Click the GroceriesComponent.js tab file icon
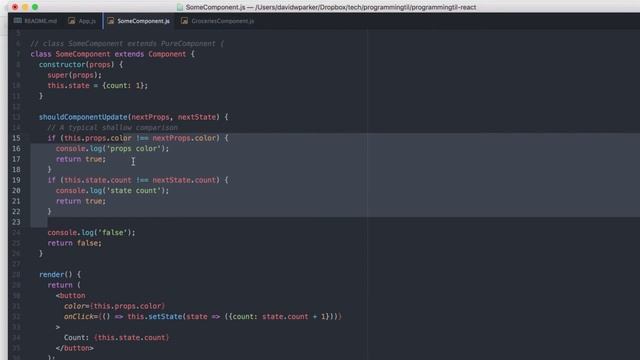 tap(184, 21)
